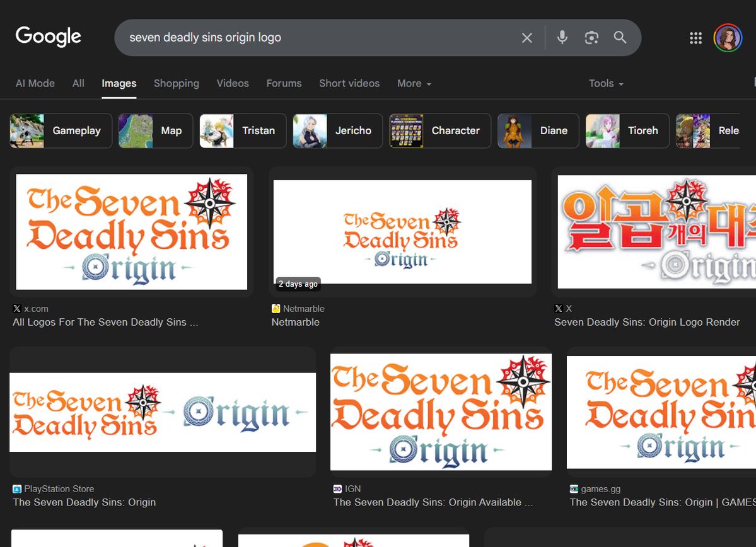The height and width of the screenshot is (547, 756).
Task: Click the Jericho chip preview image
Action: pos(310,130)
